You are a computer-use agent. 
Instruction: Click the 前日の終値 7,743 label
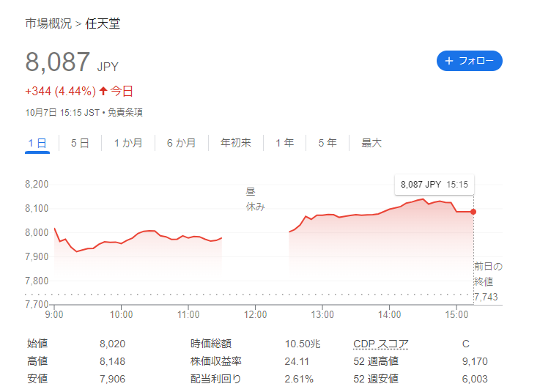[x=488, y=281]
